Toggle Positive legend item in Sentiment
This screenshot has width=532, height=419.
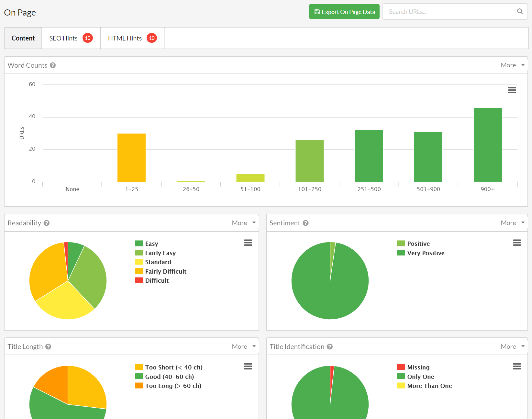coord(413,243)
